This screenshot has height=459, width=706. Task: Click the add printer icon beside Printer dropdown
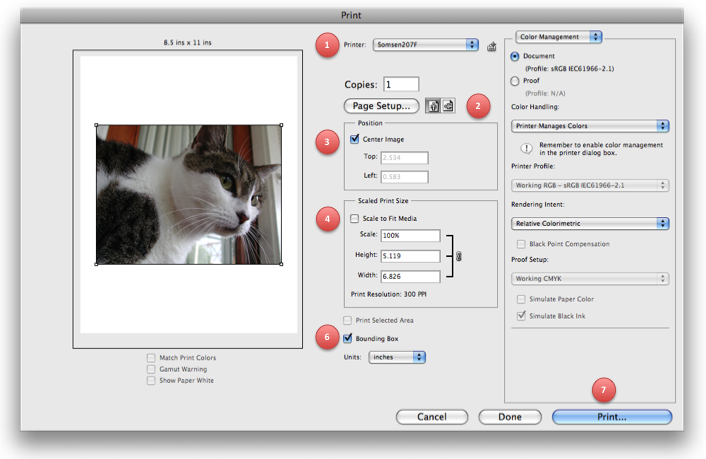[492, 46]
